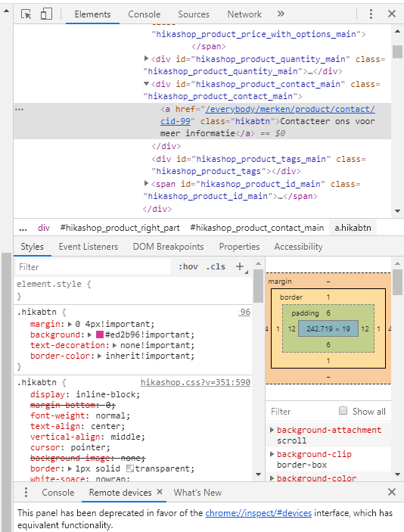Select #hikashop_product_contact_main breadcrumb

[x=256, y=228]
